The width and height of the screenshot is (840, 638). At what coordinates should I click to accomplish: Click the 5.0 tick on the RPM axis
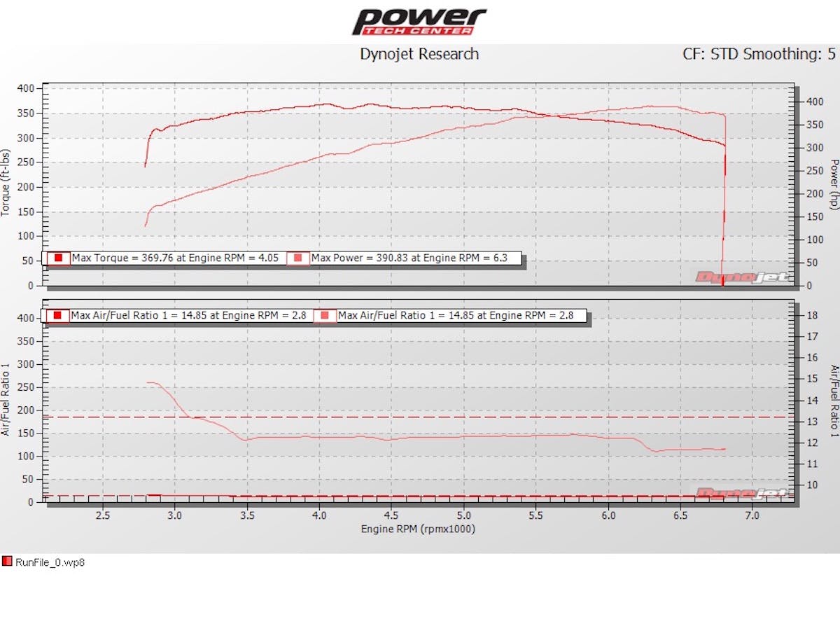tap(464, 516)
